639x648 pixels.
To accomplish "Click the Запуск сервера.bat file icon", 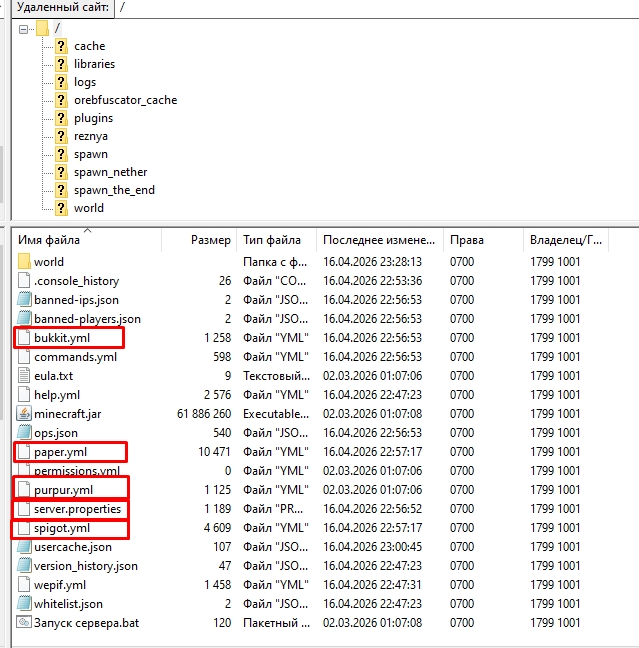I will 25,623.
